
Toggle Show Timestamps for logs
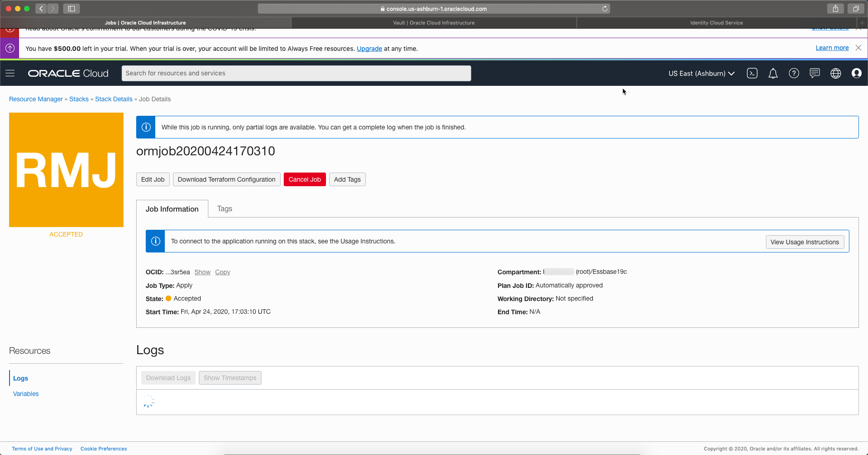230,378
